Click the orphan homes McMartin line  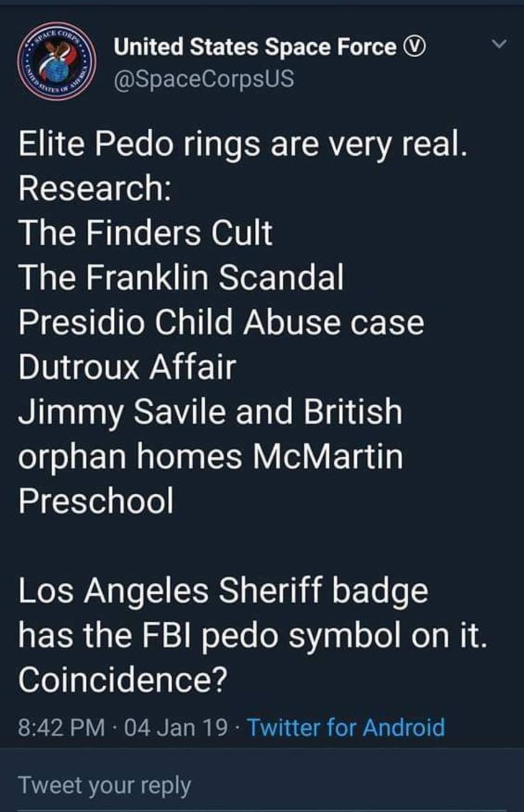click(x=211, y=456)
